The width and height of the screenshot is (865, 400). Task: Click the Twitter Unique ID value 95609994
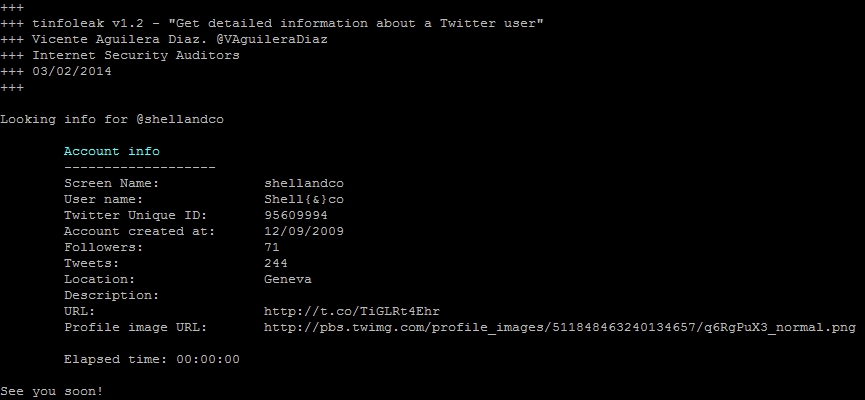(296, 215)
